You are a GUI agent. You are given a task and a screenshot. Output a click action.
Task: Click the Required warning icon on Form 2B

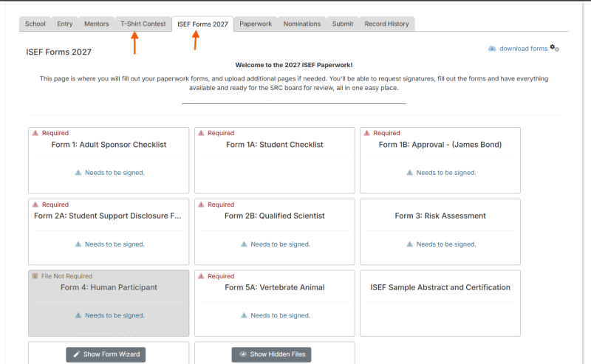click(x=201, y=205)
